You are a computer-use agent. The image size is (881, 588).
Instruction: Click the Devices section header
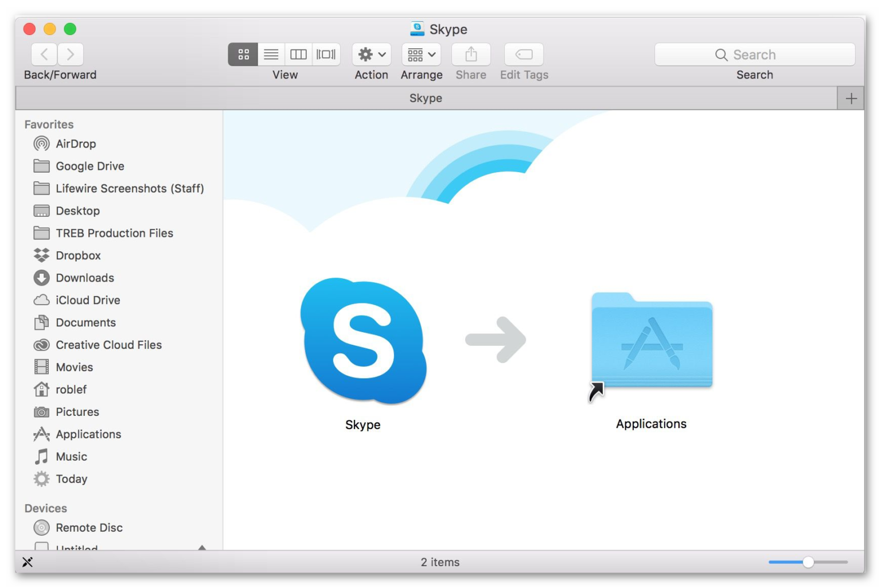[45, 509]
